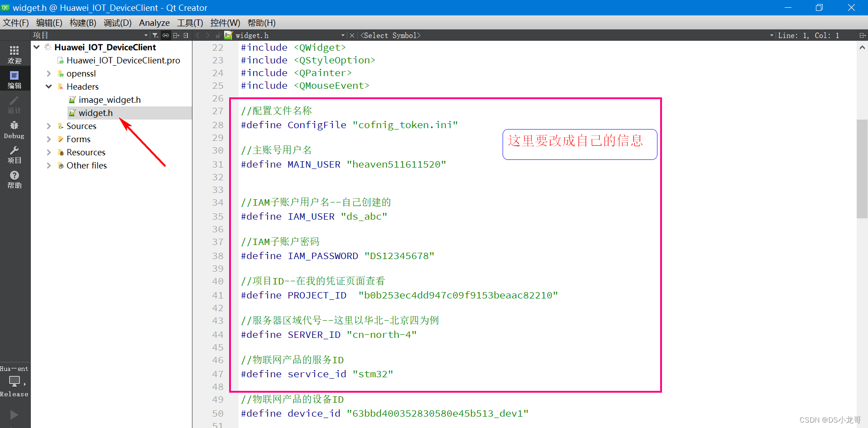
Task: Toggle synchronize with editor link icon
Action: pyautogui.click(x=166, y=35)
